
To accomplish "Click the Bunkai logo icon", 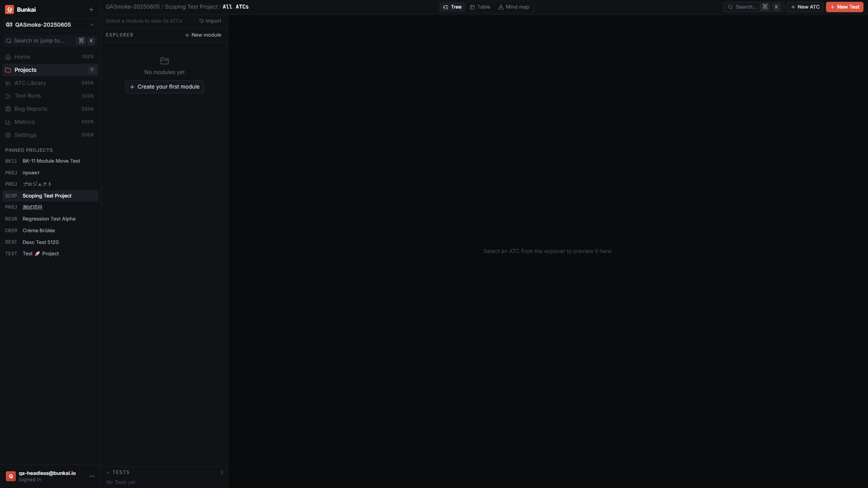I will pyautogui.click(x=9, y=9).
